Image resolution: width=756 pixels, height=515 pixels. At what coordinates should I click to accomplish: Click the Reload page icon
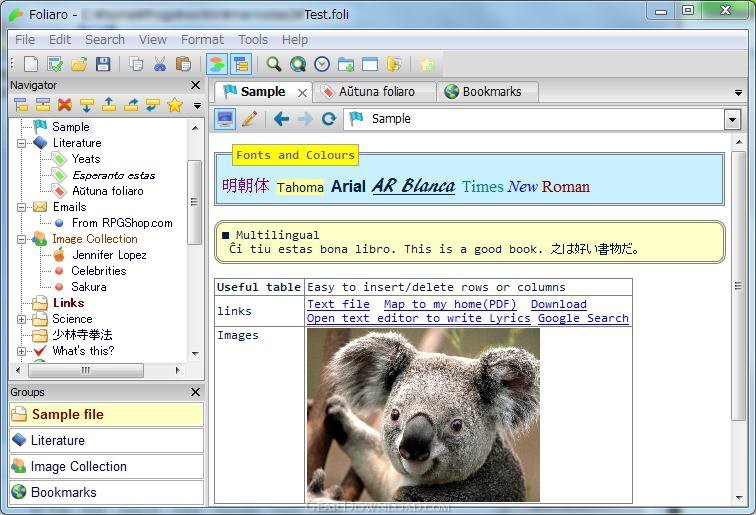(329, 119)
